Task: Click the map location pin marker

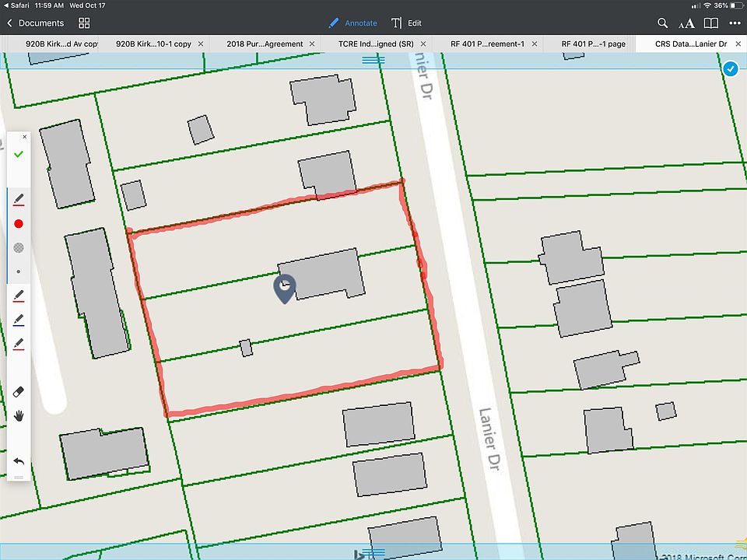Action: [285, 288]
